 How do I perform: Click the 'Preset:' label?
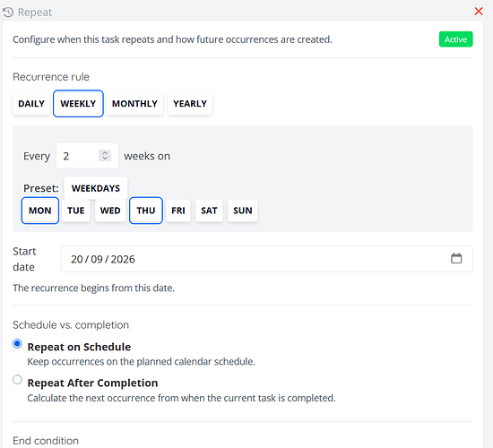[x=41, y=188]
